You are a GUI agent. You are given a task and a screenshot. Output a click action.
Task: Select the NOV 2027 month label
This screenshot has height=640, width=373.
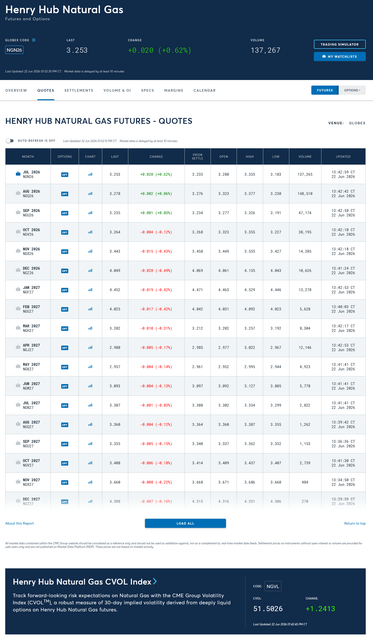[x=31, y=480]
